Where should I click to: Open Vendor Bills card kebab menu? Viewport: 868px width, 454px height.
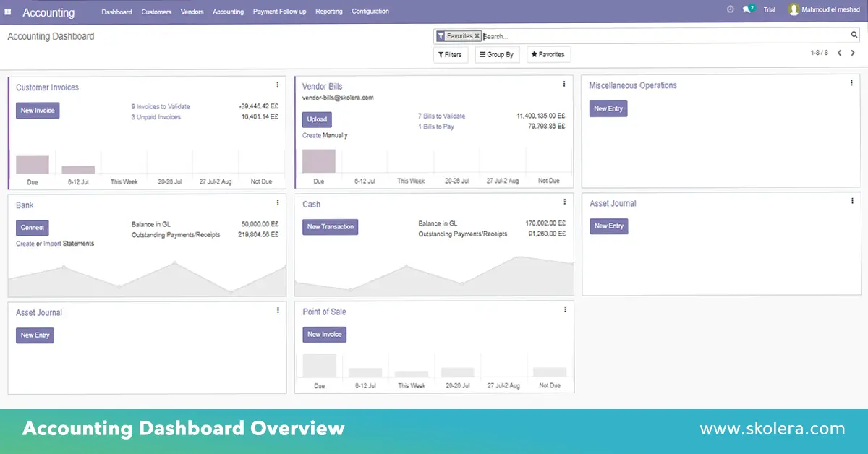[564, 85]
